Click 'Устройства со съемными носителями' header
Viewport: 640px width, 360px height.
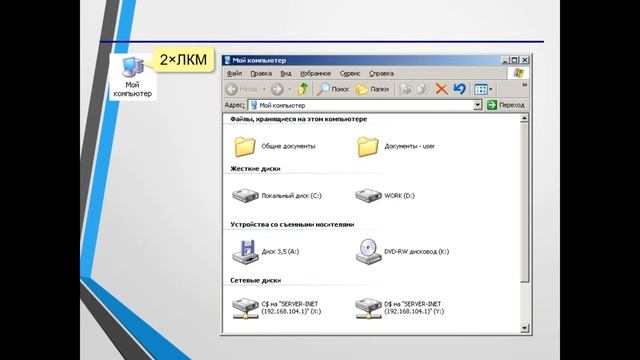[292, 224]
